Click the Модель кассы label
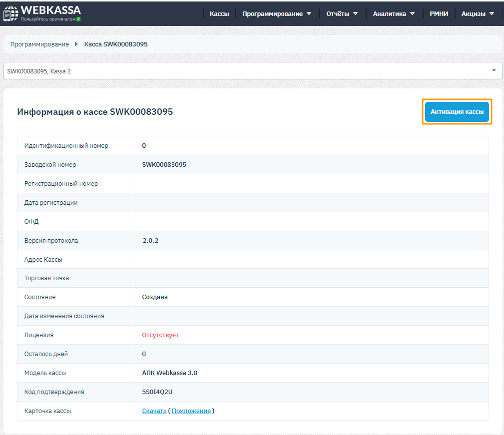Viewport: 504px width, 435px height. (x=45, y=373)
